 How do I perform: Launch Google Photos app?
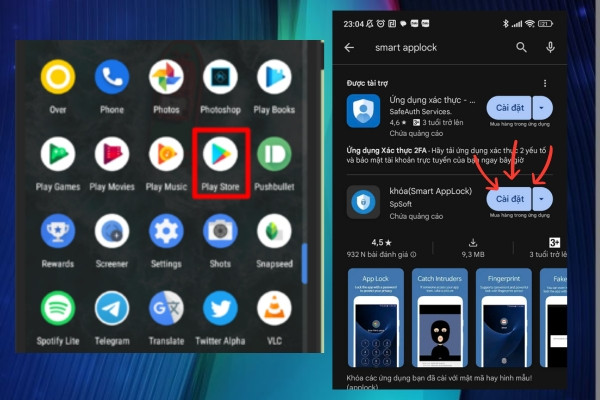point(166,77)
